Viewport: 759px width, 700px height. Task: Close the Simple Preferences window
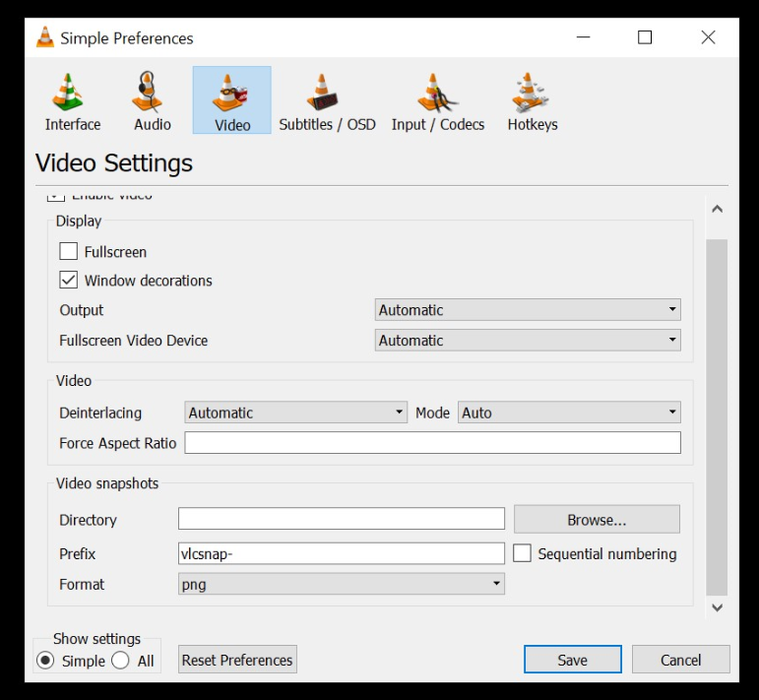tap(708, 37)
